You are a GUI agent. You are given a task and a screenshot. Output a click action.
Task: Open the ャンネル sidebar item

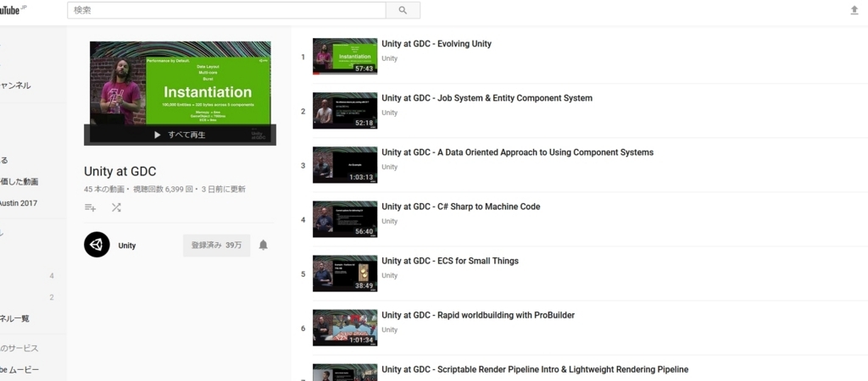pyautogui.click(x=15, y=86)
